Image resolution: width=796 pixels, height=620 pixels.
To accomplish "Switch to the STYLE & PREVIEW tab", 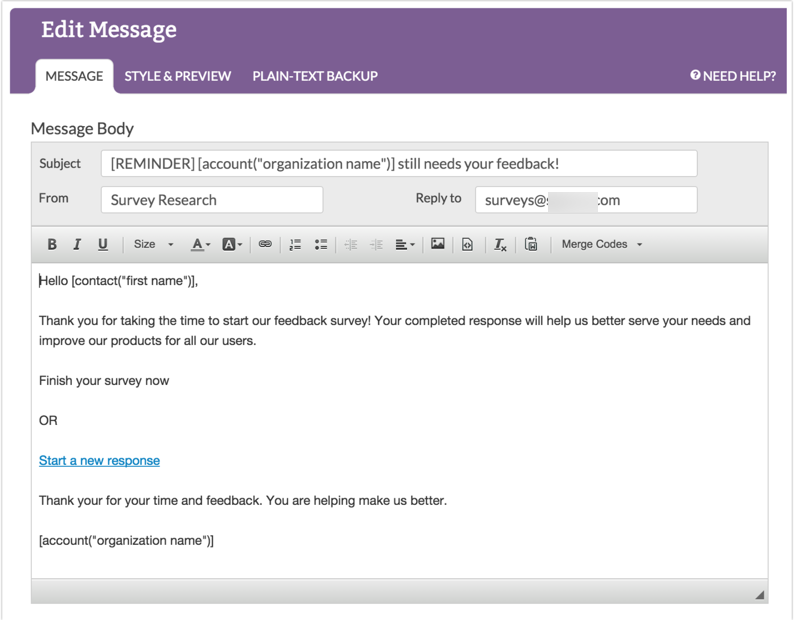I will (177, 76).
